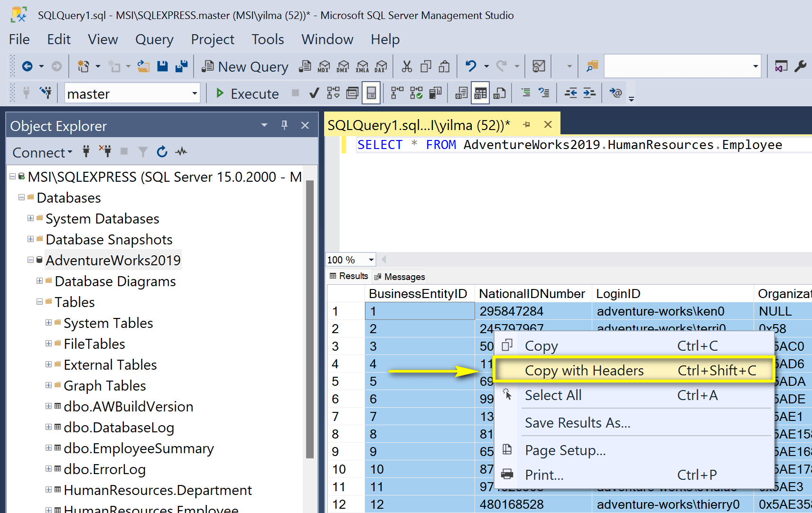The width and height of the screenshot is (812, 513).
Task: Click the Decrease Indent icon
Action: [570, 93]
